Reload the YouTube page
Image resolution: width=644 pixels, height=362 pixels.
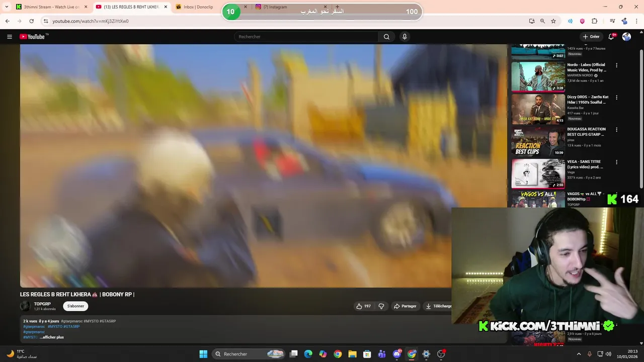click(31, 21)
